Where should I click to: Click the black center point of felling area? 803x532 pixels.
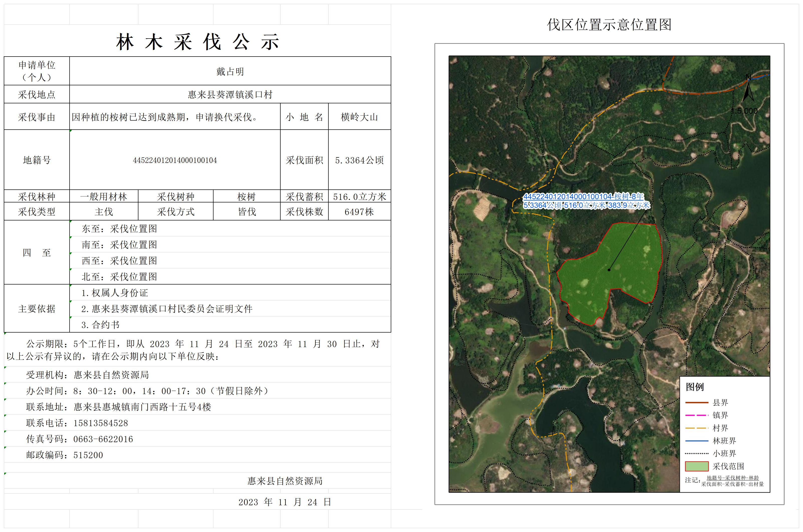pyautogui.click(x=609, y=270)
